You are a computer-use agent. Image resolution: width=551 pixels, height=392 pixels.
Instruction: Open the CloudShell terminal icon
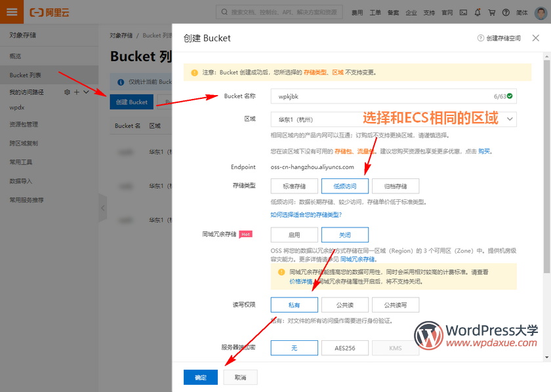tap(463, 11)
